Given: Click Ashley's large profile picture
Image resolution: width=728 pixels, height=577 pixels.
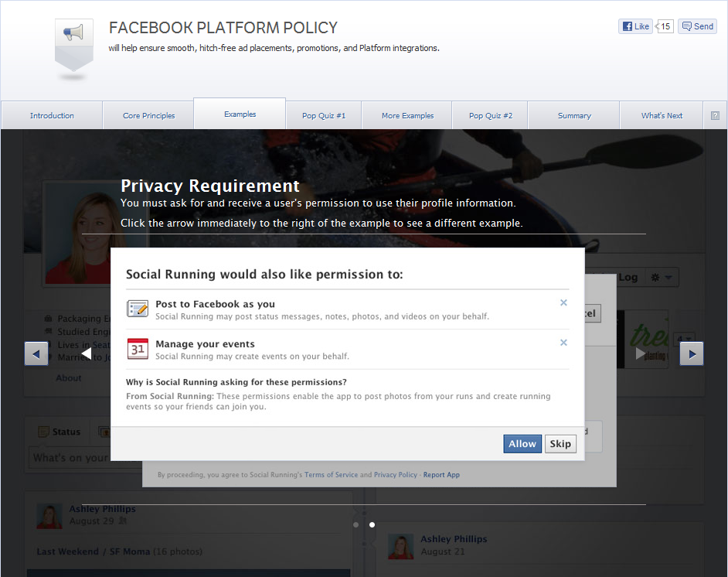Looking at the screenshot, I should [x=78, y=233].
